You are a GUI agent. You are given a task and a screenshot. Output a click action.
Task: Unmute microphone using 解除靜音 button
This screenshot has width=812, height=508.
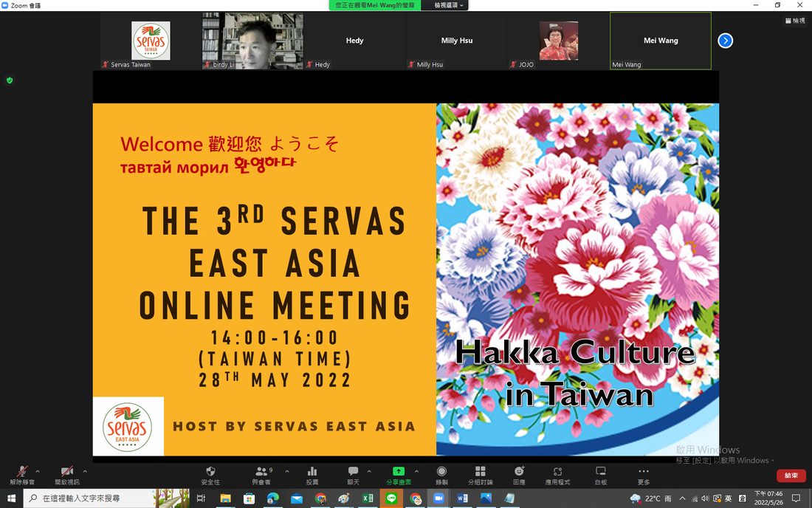22,475
